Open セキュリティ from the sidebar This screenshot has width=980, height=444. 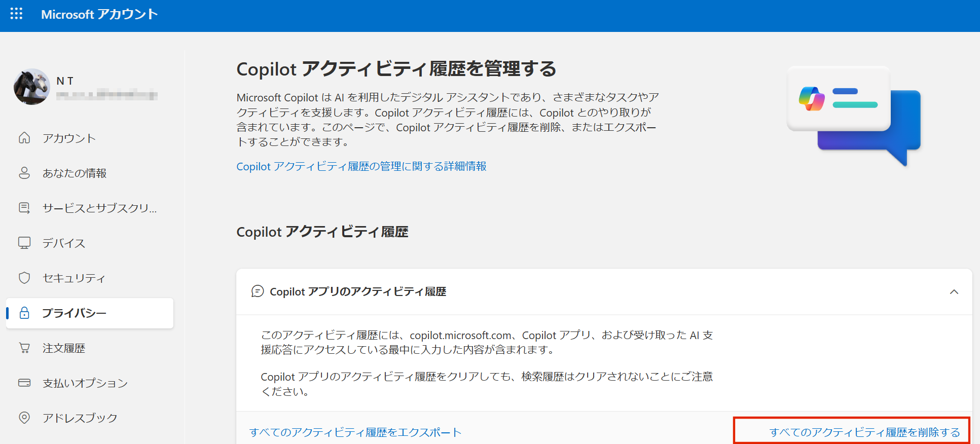(90, 278)
